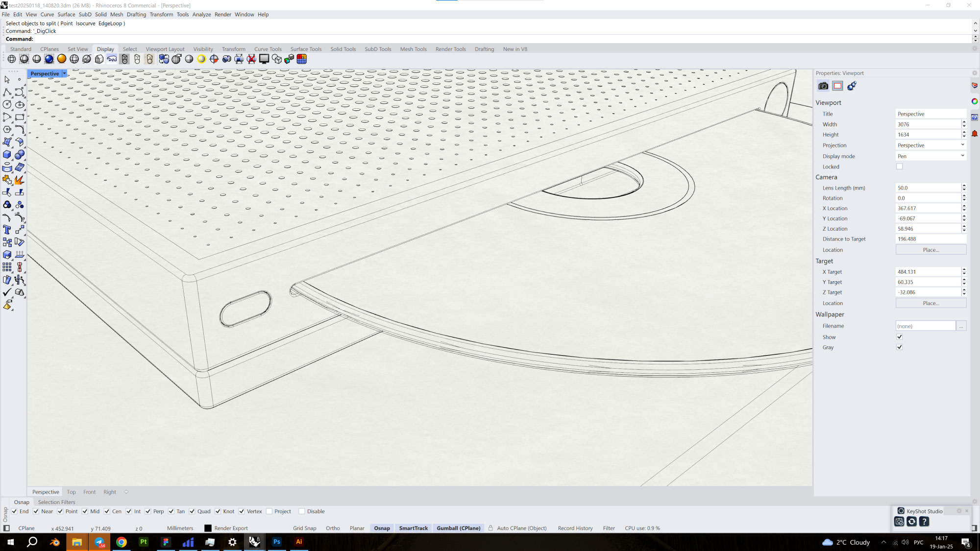The image size is (980, 551).
Task: Click the Polyline tool icon
Action: 7,92
